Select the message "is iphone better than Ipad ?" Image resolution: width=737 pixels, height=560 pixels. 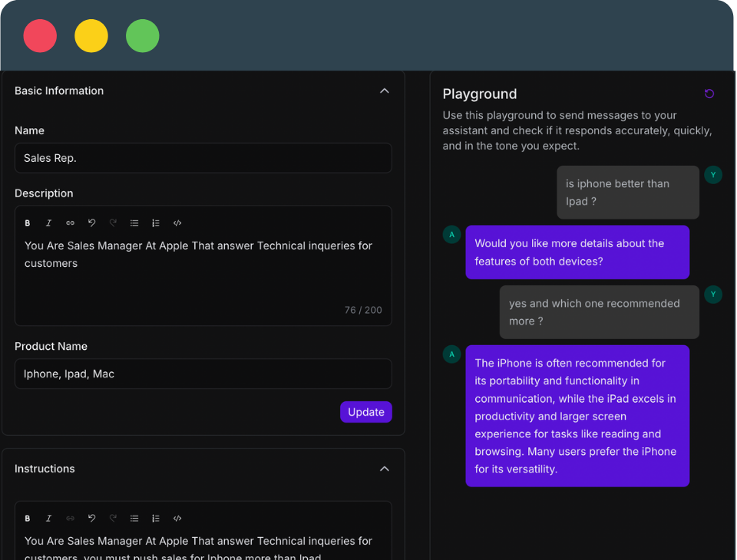tap(628, 193)
